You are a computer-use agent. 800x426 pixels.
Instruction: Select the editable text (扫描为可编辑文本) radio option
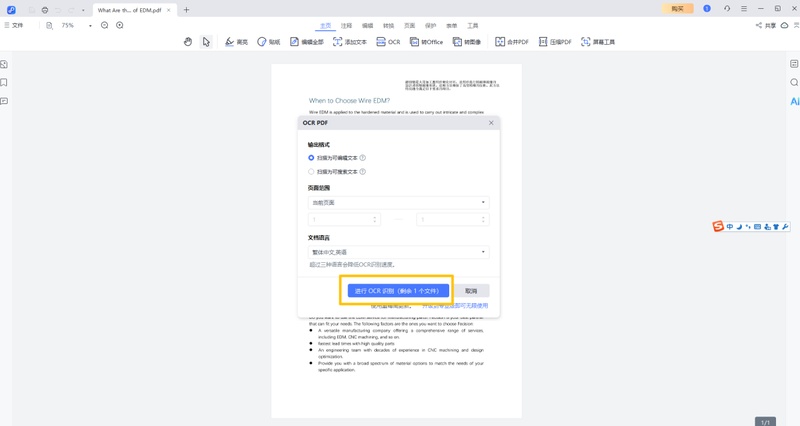(x=312, y=158)
